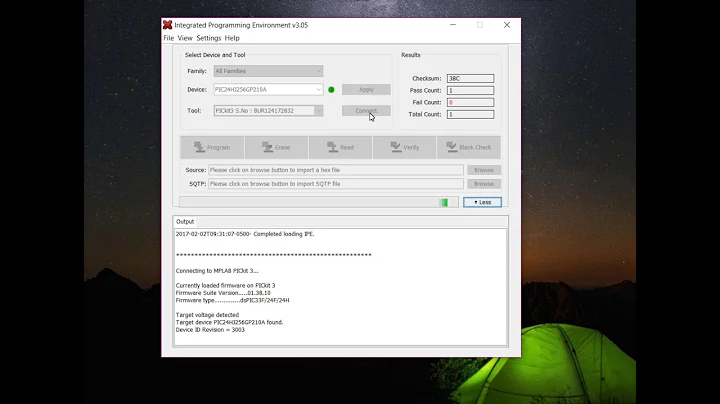Screen dimensions: 720x404
Task: Click the IPE app icon in title bar
Action: tap(168, 25)
